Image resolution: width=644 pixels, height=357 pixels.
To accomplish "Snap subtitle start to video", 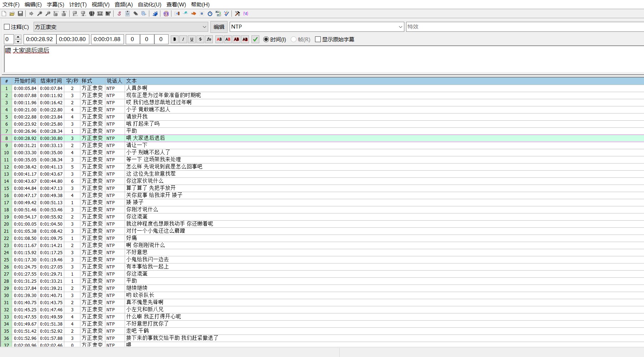I will [75, 14].
